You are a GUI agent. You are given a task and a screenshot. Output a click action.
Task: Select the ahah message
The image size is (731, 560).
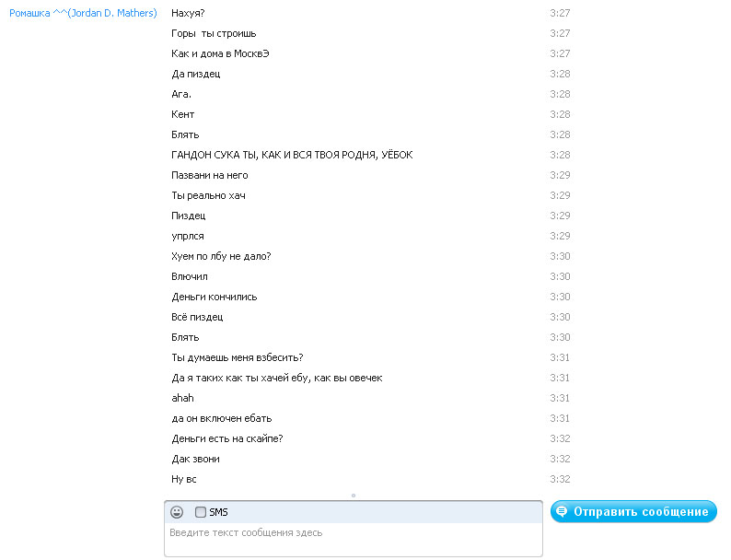pos(182,398)
